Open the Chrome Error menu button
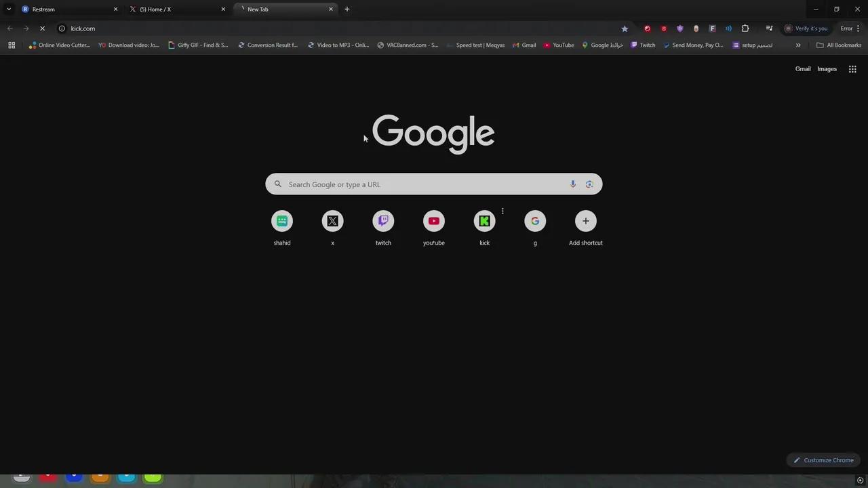Image resolution: width=868 pixels, height=488 pixels. point(850,28)
